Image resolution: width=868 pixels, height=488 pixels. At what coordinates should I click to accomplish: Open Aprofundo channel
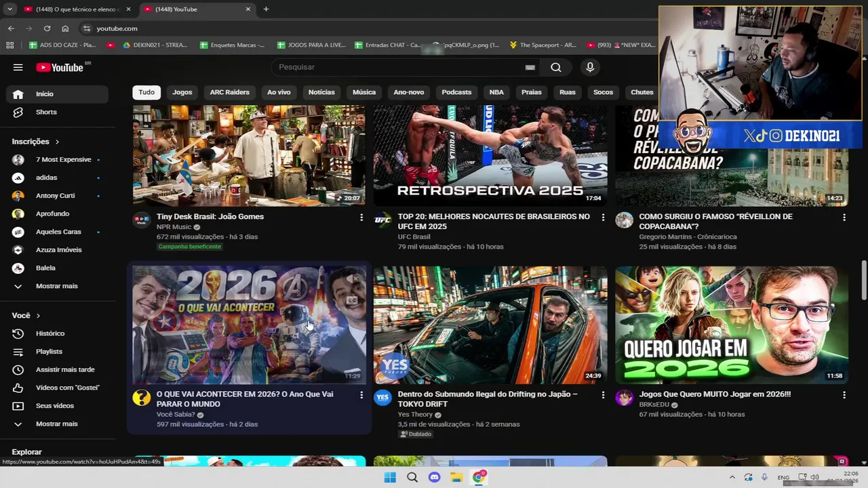click(57, 213)
